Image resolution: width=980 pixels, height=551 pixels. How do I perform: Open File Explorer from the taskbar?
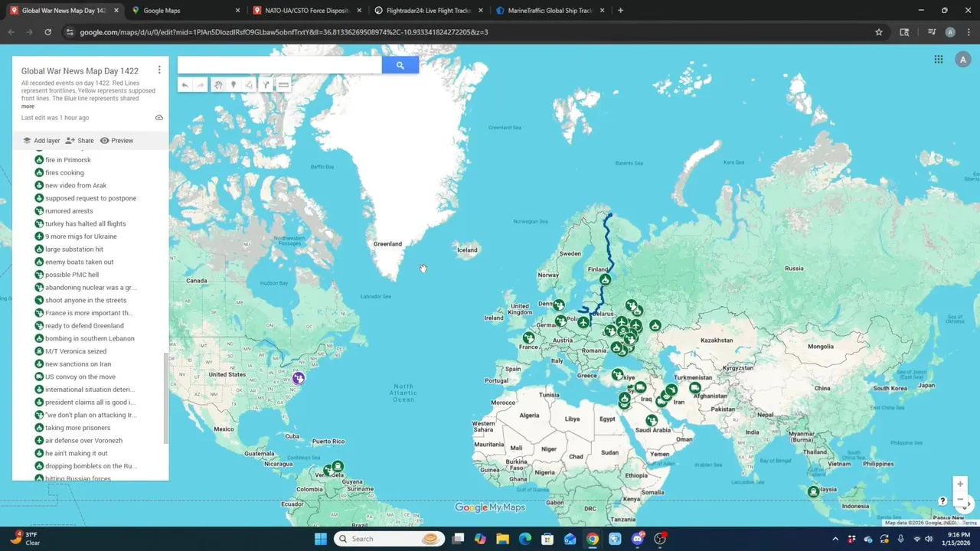(502, 539)
